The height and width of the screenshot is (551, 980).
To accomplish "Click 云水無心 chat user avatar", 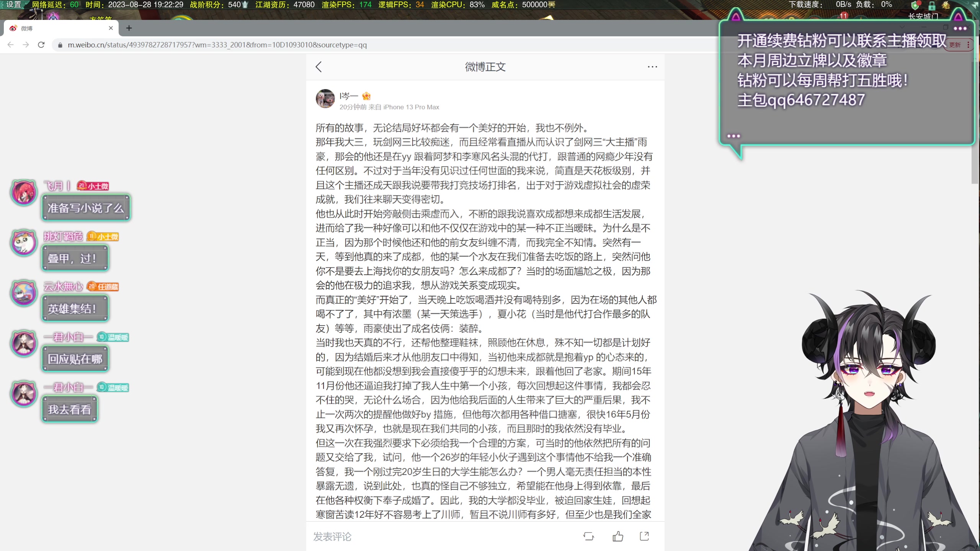I will point(24,293).
